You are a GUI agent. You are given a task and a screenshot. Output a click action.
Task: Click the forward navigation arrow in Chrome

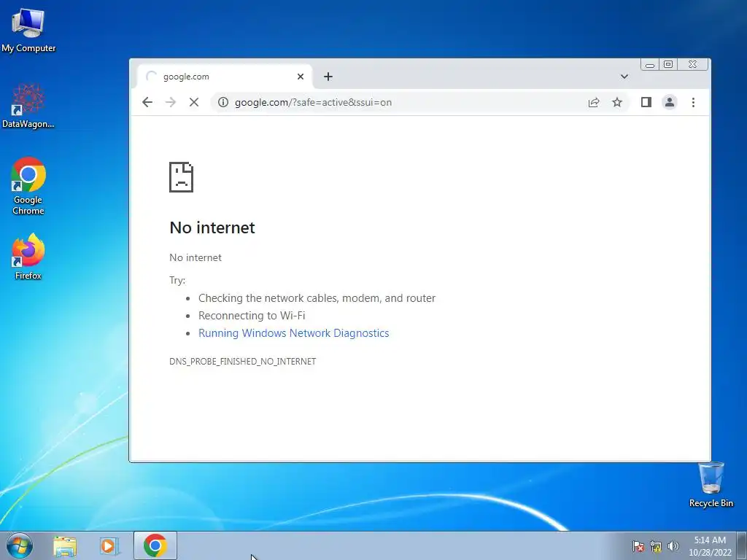(x=171, y=102)
